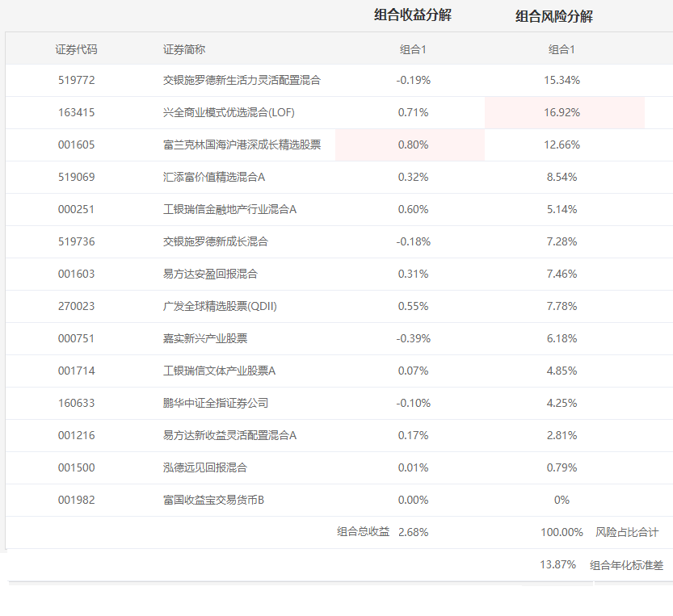Select fund 泓德远见回报混合
The image size is (673, 616).
205,467
